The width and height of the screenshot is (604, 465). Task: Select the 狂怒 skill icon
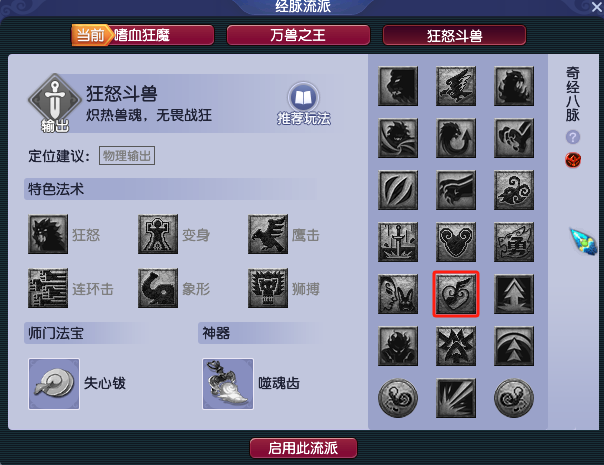point(48,234)
